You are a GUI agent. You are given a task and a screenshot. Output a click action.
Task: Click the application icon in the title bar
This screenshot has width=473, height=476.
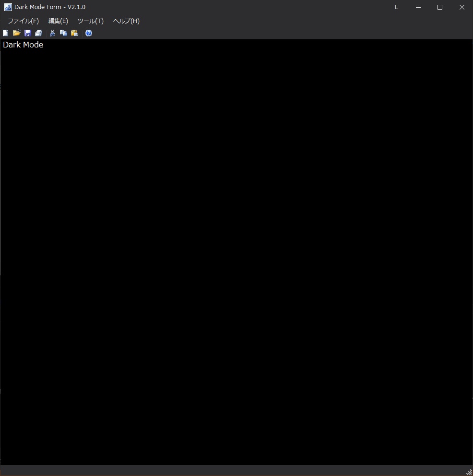(7, 7)
